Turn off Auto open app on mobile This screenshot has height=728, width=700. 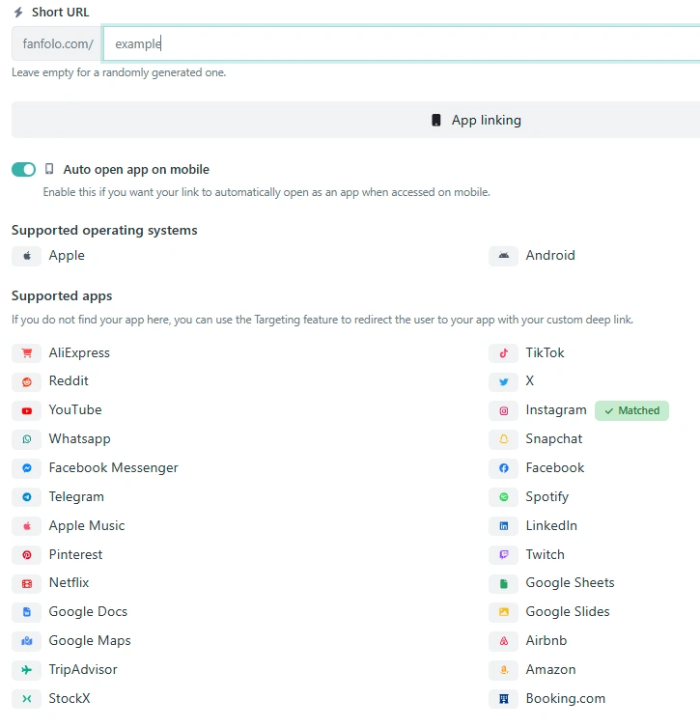pos(24,170)
